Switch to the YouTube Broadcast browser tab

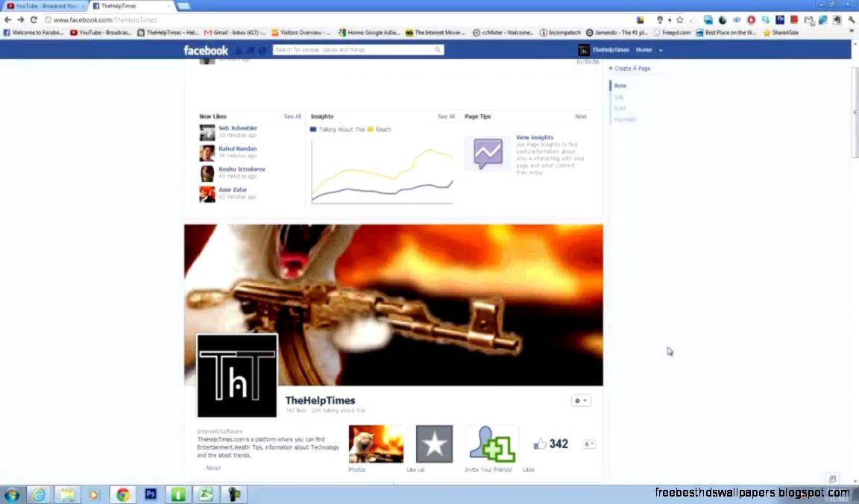(x=43, y=6)
